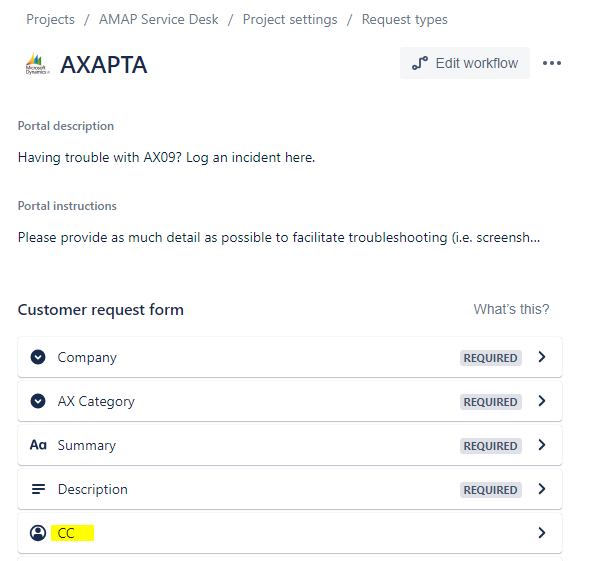Open Request types breadcrumb link

coord(404,19)
